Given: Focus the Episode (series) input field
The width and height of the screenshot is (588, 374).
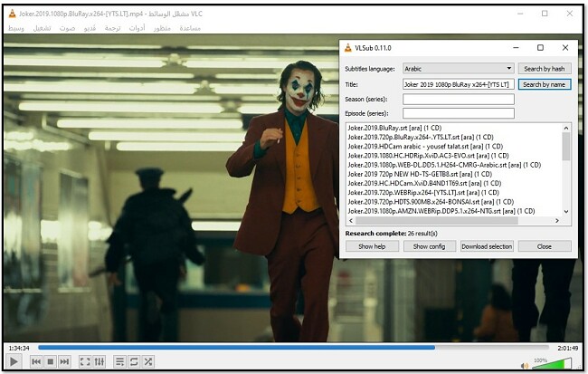Looking at the screenshot, I should point(459,113).
